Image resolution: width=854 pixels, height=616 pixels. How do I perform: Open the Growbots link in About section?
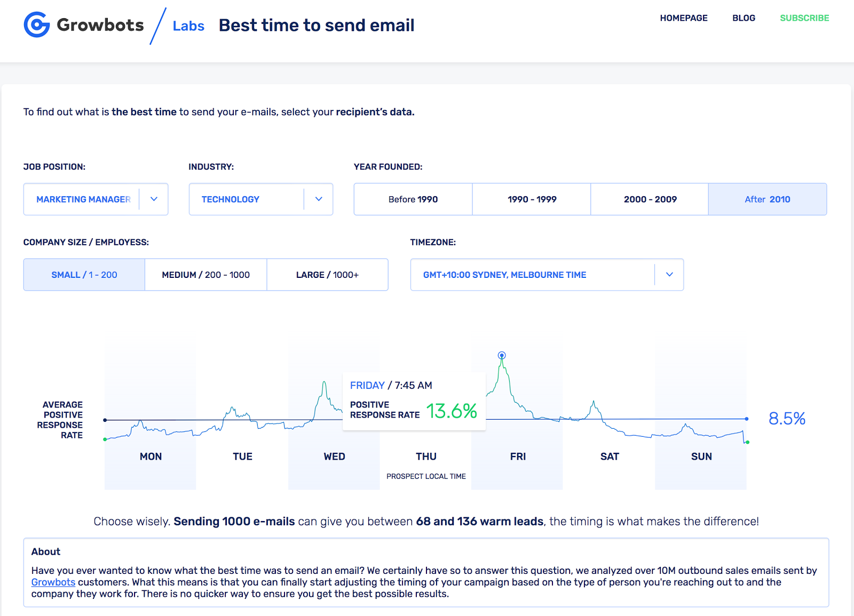pyautogui.click(x=53, y=582)
